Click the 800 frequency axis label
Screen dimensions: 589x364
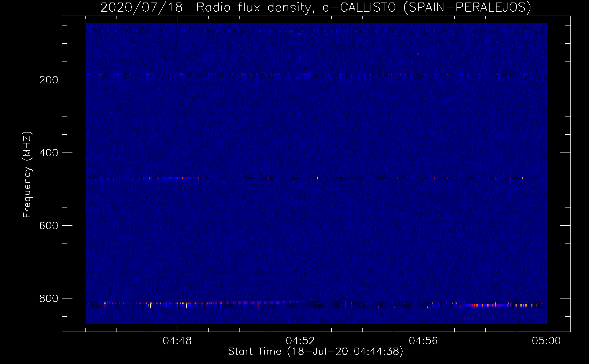[49, 298]
